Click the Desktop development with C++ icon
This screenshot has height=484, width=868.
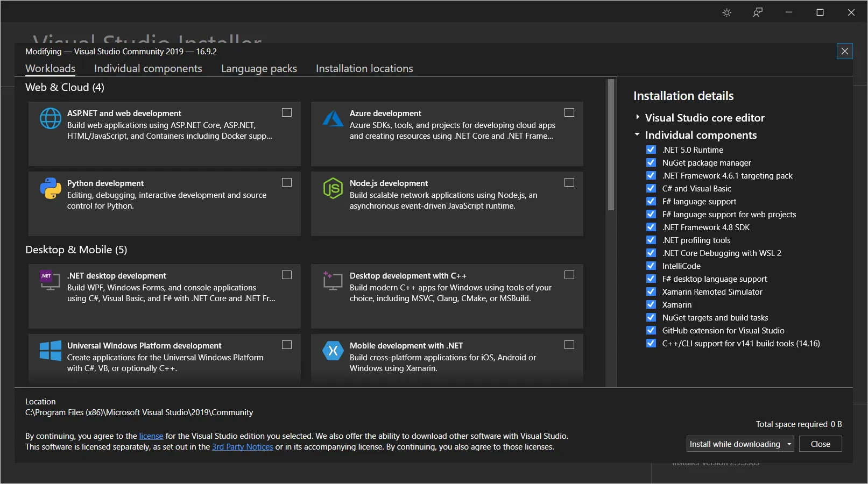(x=333, y=280)
